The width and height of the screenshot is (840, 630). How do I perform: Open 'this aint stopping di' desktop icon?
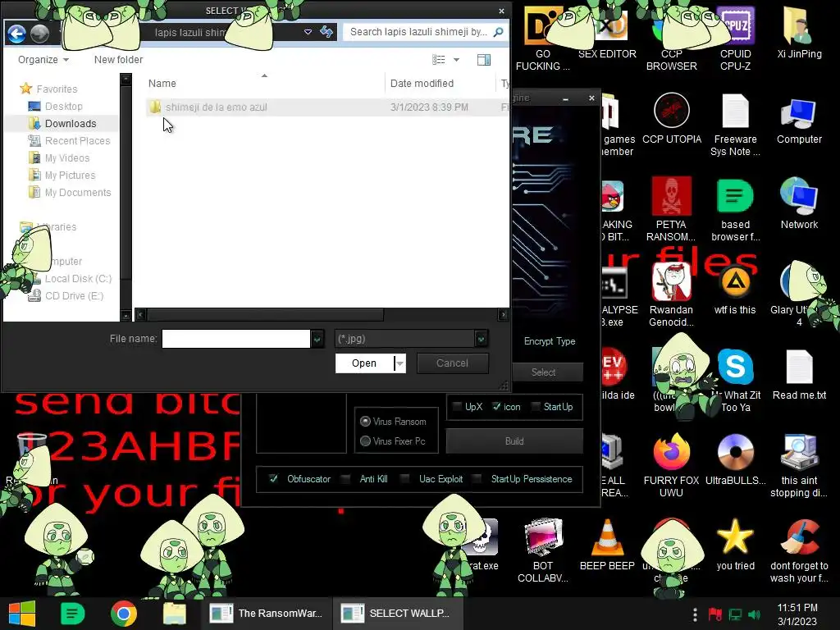tap(799, 466)
